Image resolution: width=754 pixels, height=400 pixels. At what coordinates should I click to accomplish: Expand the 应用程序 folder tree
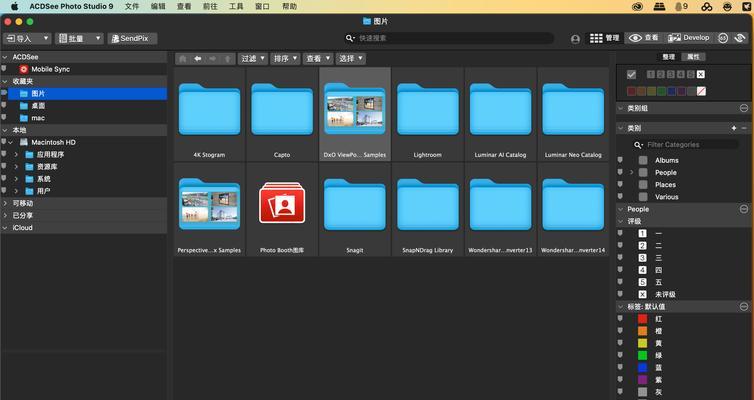tap(16, 154)
